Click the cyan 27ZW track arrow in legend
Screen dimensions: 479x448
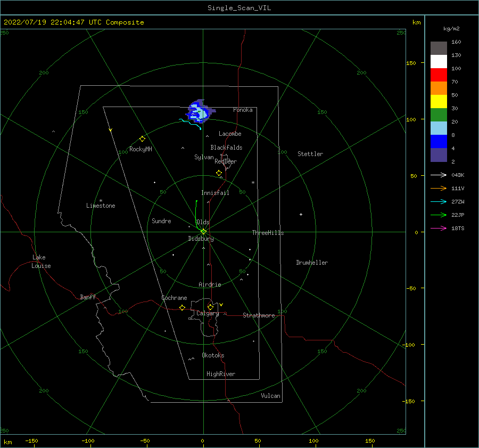click(x=439, y=201)
